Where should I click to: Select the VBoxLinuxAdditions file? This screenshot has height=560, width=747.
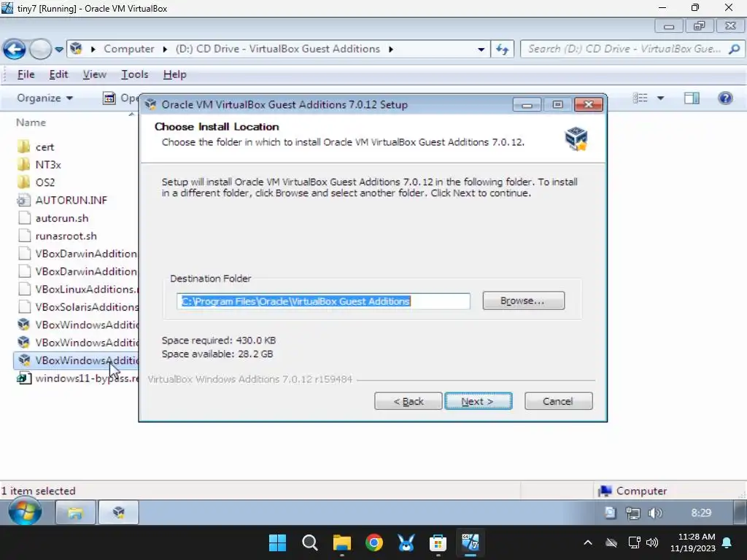tap(77, 289)
